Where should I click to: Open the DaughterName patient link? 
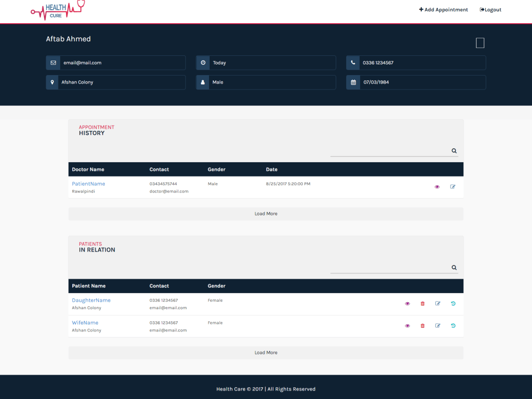click(92, 300)
